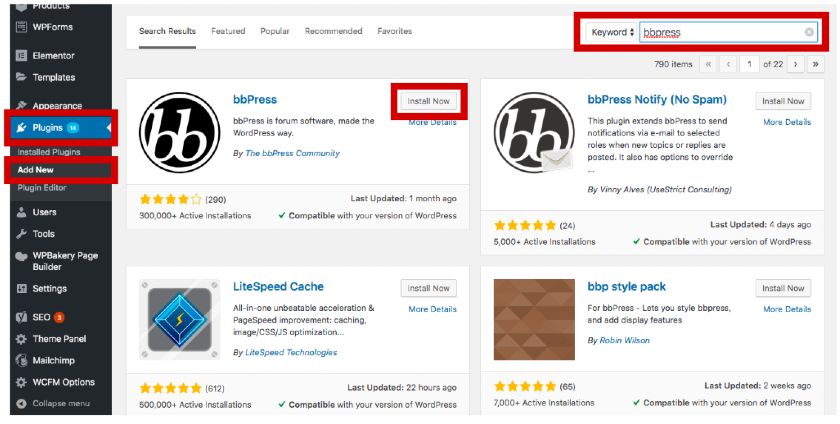Click the '790 items' count text
This screenshot has height=424, width=840.
[x=673, y=64]
